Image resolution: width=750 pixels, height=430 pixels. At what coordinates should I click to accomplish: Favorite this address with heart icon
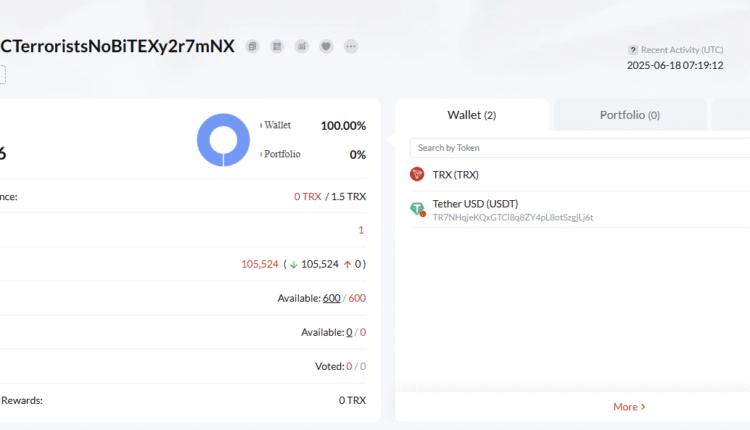[x=326, y=46]
